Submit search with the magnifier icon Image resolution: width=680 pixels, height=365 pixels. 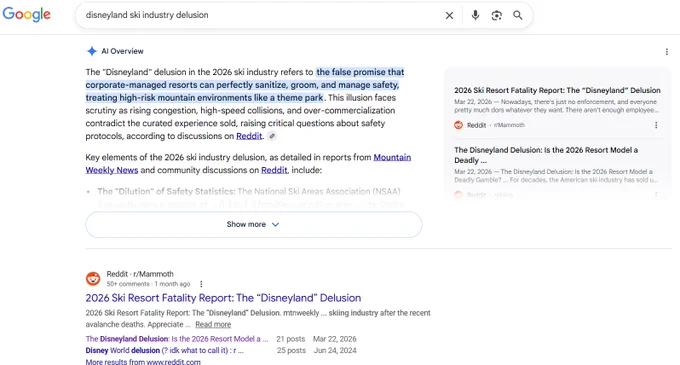[x=518, y=15]
